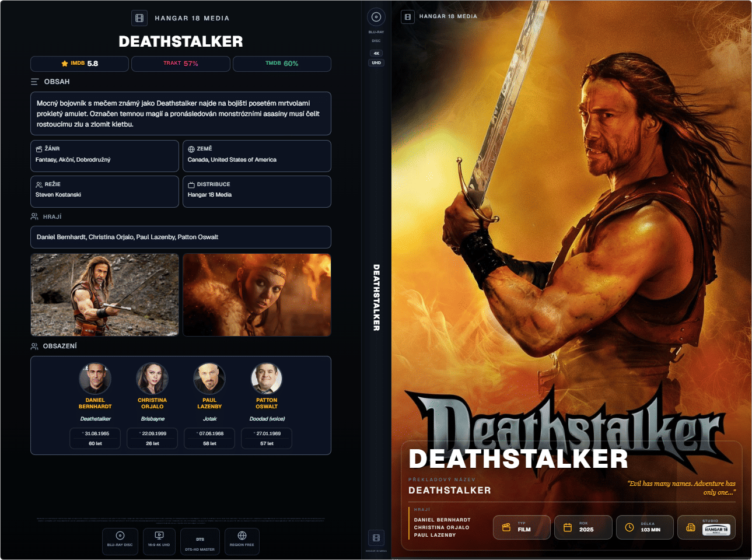Click the clapperboard icon in the TYP FILM box
The image size is (752, 560).
506,527
